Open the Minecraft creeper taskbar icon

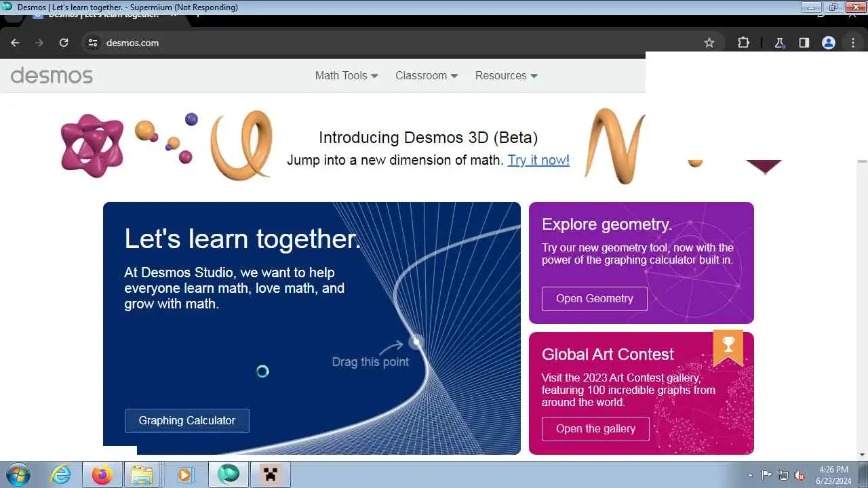coord(271,474)
